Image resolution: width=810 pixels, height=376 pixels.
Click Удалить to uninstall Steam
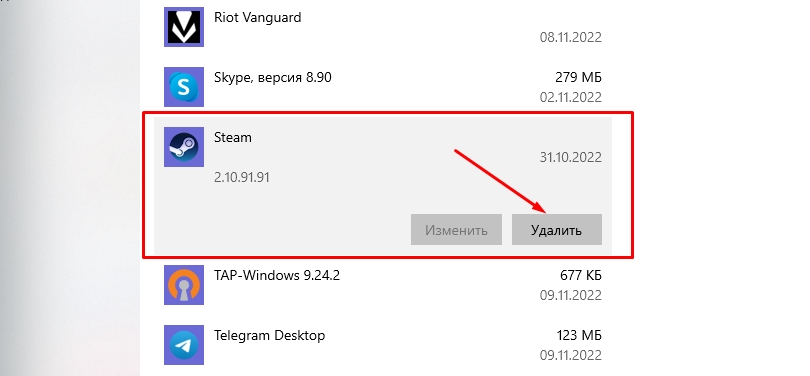(x=556, y=230)
